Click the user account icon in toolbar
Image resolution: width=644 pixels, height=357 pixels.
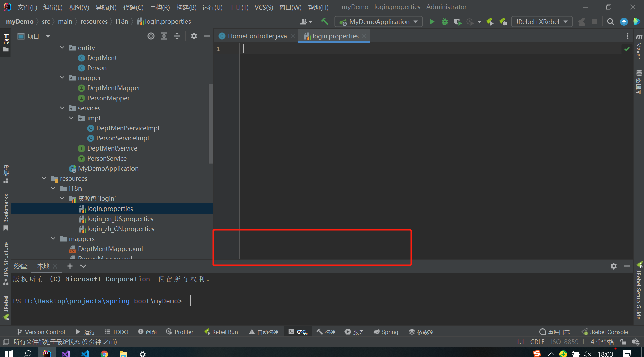click(x=306, y=22)
